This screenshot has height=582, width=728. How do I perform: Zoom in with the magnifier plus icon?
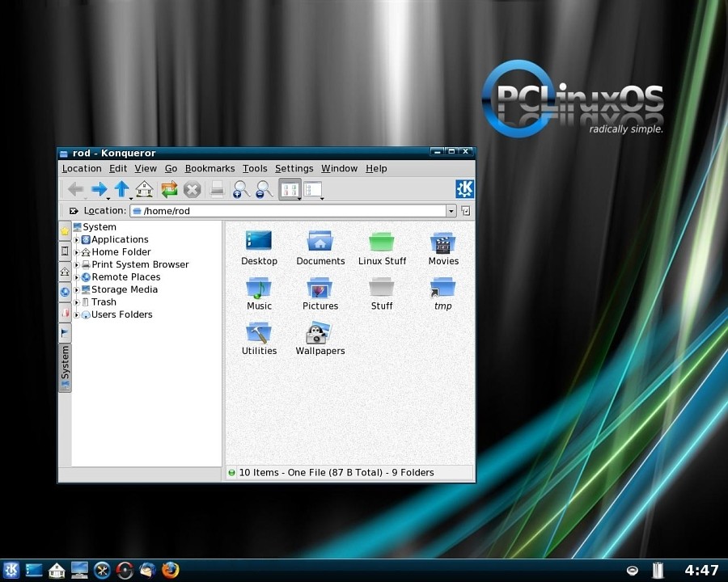click(241, 189)
